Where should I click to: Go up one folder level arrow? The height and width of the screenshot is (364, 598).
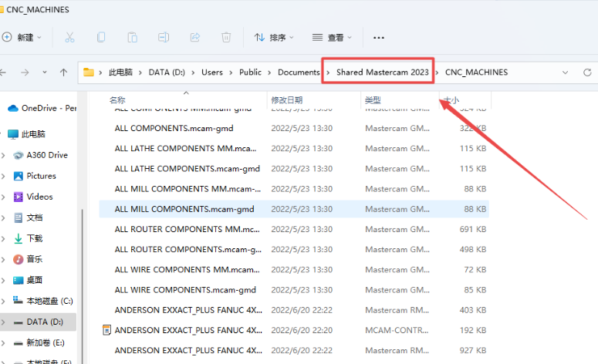(64, 72)
